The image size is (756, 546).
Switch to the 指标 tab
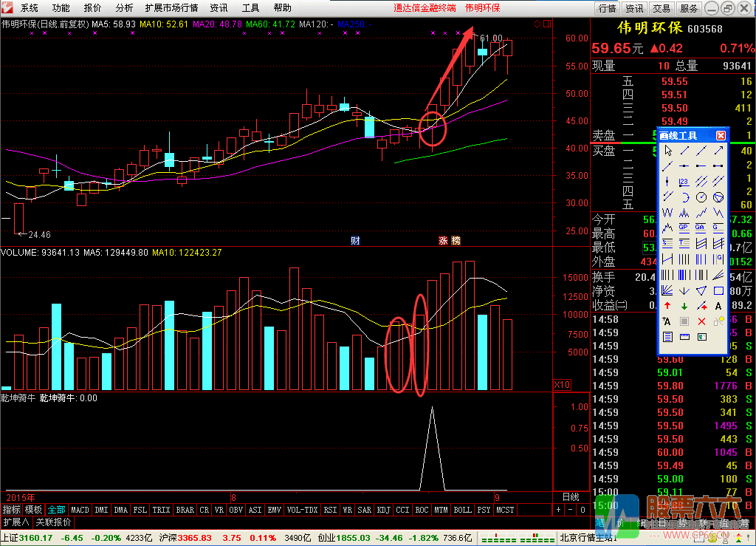[x=12, y=510]
